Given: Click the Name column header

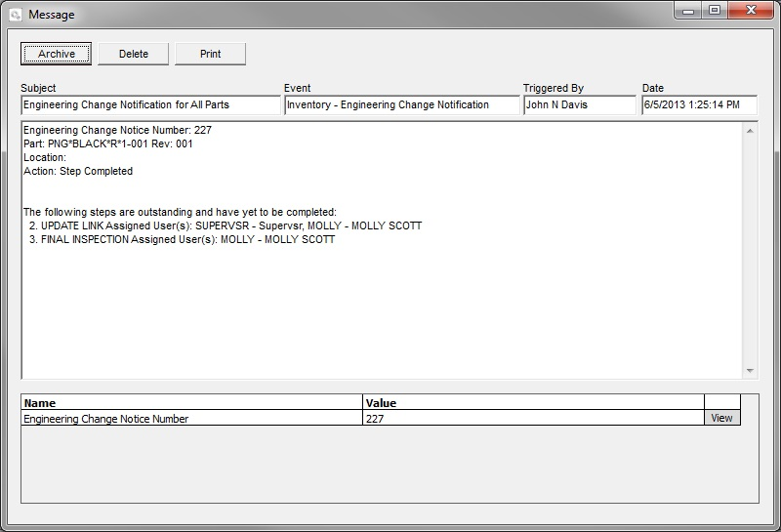Looking at the screenshot, I should [191, 402].
